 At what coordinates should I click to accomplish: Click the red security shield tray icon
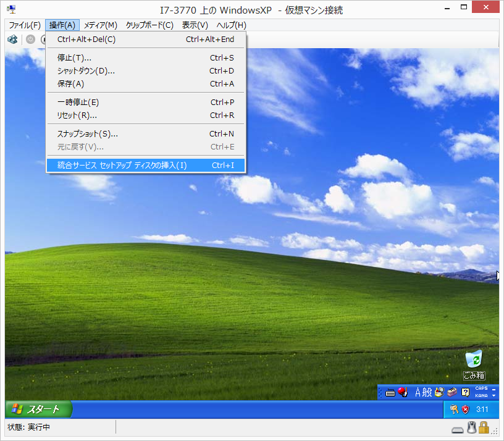pyautogui.click(x=465, y=409)
